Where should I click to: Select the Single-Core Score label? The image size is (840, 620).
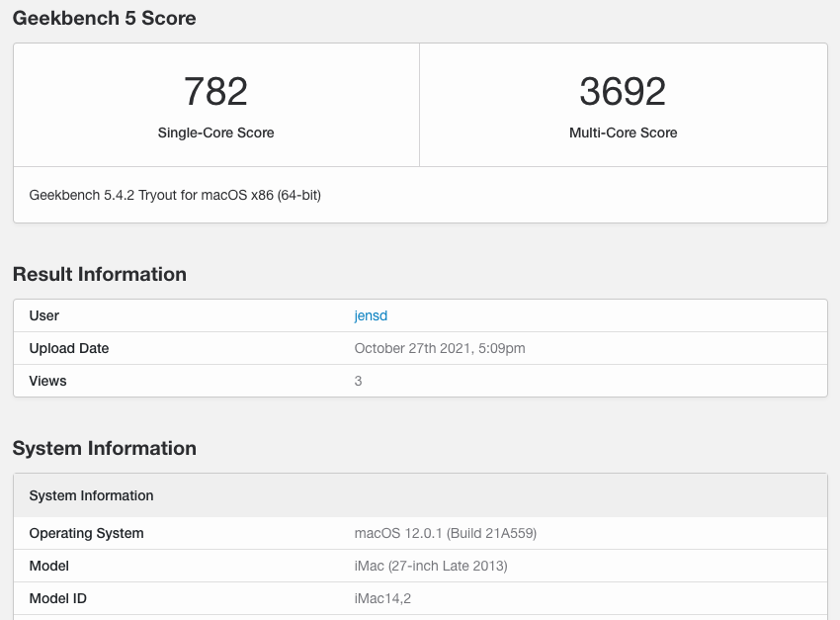pos(215,133)
